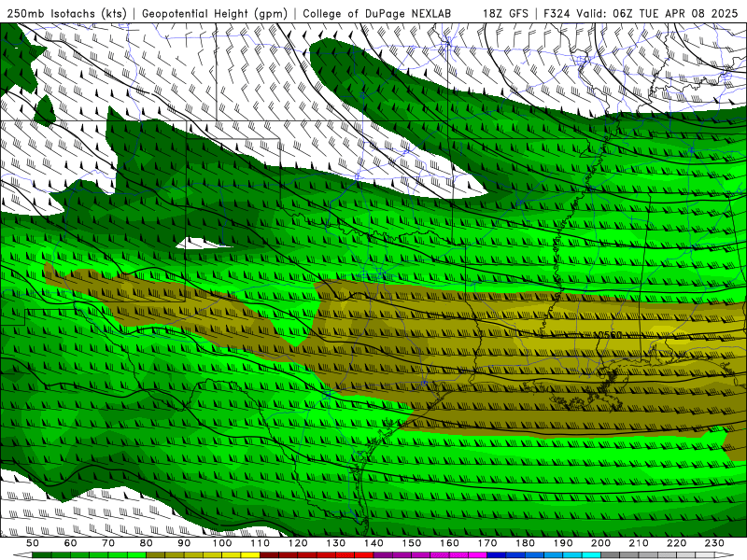Click the legend value 190
The image size is (747, 560).
(x=563, y=543)
